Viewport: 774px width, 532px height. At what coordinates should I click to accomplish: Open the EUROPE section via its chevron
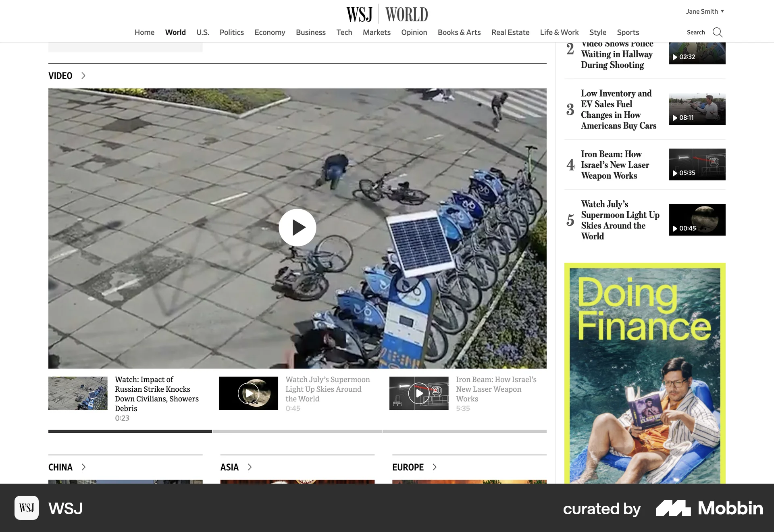click(435, 467)
